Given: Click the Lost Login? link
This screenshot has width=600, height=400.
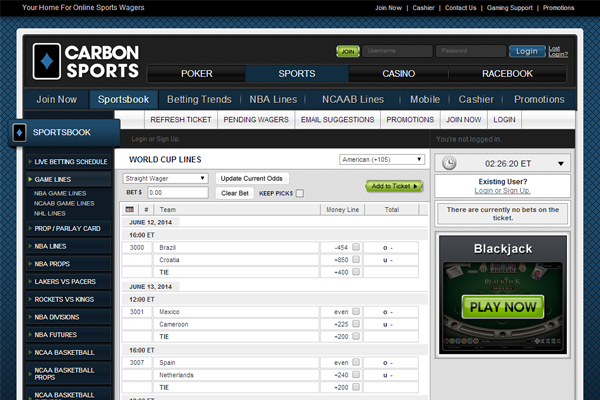Looking at the screenshot, I should (x=558, y=51).
